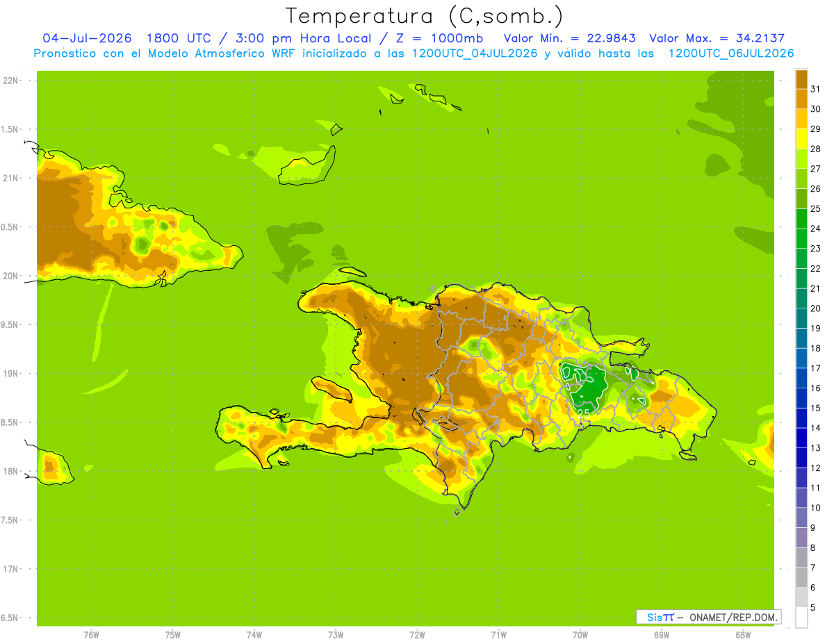
Task: Select the orange legend band between 30 and 31
Action: tap(801, 99)
